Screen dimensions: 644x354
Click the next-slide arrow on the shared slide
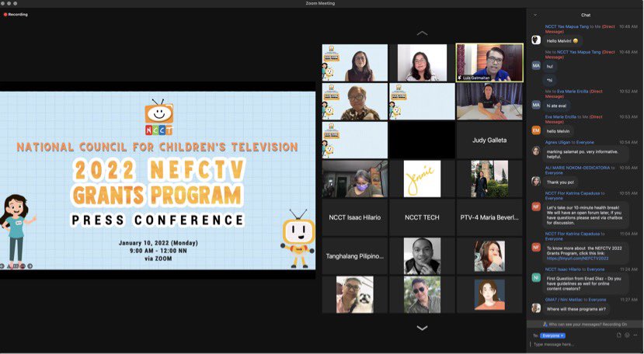click(30, 266)
